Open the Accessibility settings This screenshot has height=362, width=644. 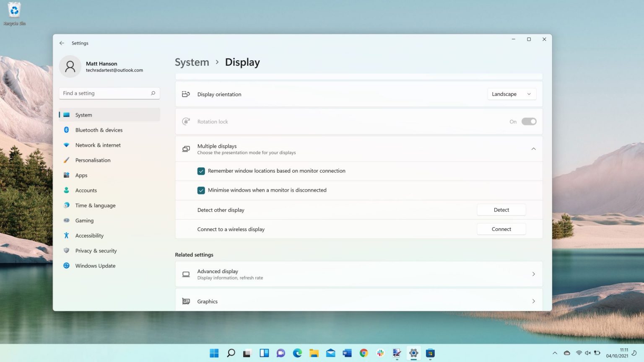point(89,235)
